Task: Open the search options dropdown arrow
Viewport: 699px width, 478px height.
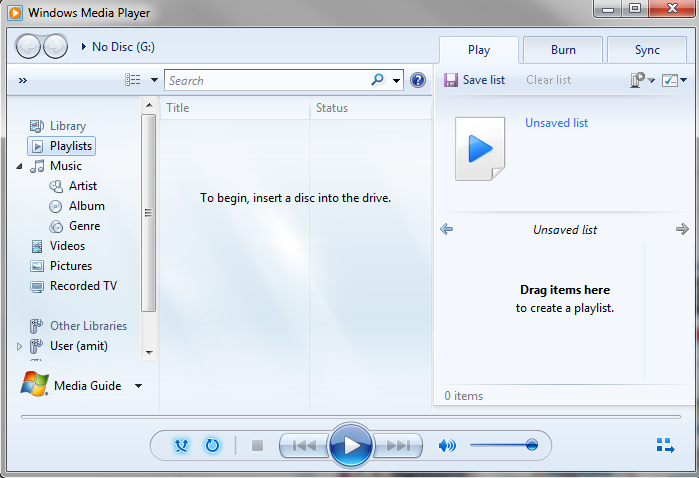Action: tap(396, 81)
